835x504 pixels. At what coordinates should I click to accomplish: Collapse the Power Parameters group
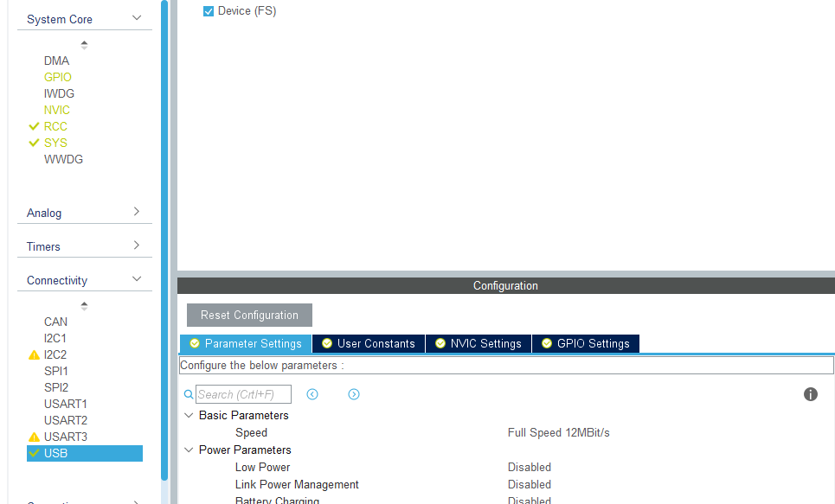[x=189, y=450]
